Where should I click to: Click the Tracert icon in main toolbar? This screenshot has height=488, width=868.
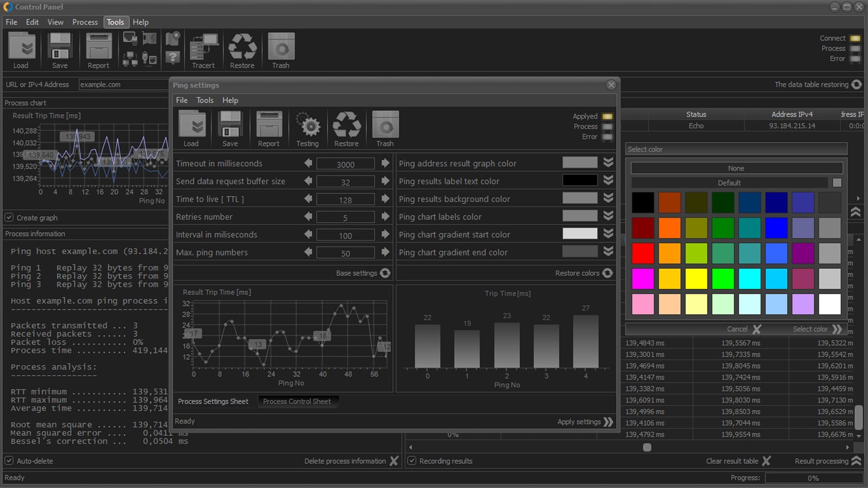pos(204,47)
